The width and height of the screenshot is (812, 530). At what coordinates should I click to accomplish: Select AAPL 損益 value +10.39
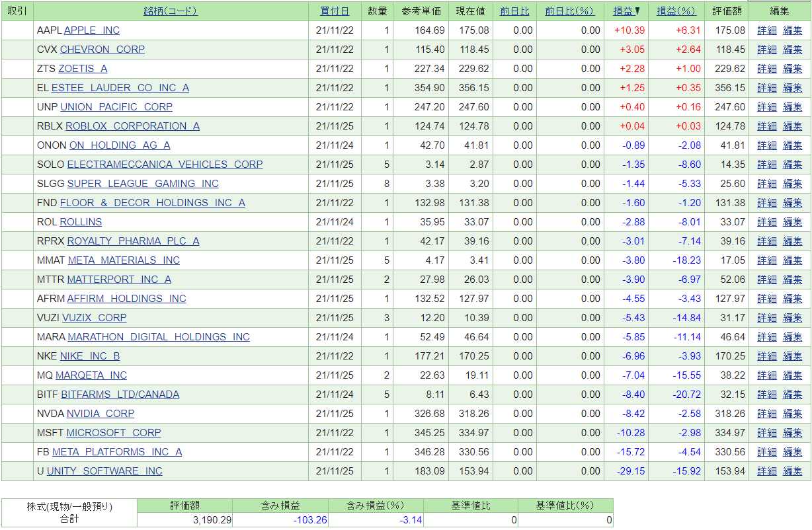(629, 30)
